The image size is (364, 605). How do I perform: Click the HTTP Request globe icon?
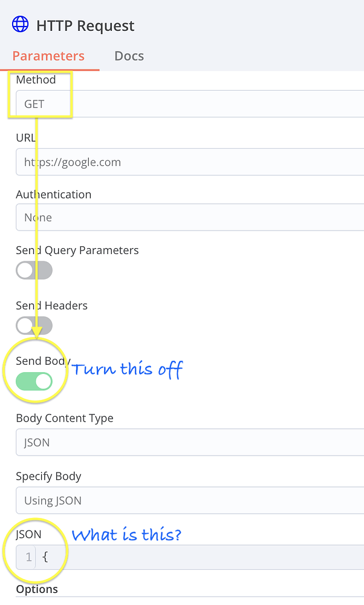(21, 24)
